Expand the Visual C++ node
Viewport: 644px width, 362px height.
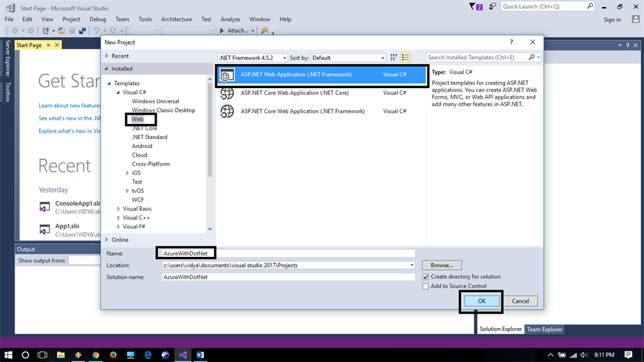tap(118, 218)
